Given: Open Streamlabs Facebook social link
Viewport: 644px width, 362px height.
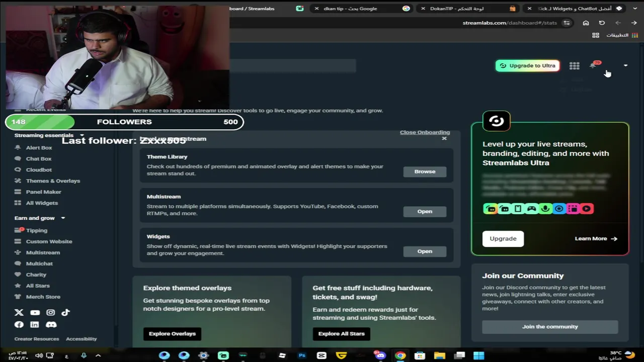Looking at the screenshot, I should 19,325.
